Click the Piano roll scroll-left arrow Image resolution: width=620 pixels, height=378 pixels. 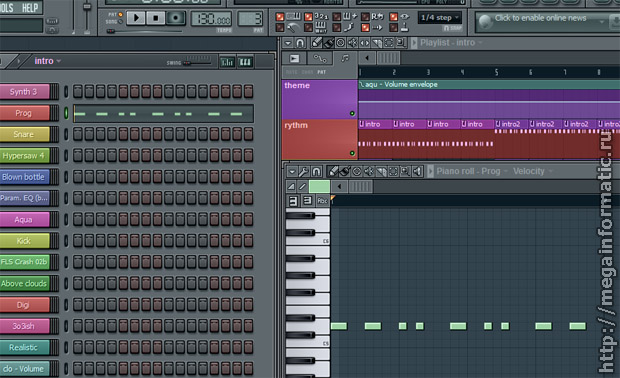click(x=339, y=186)
